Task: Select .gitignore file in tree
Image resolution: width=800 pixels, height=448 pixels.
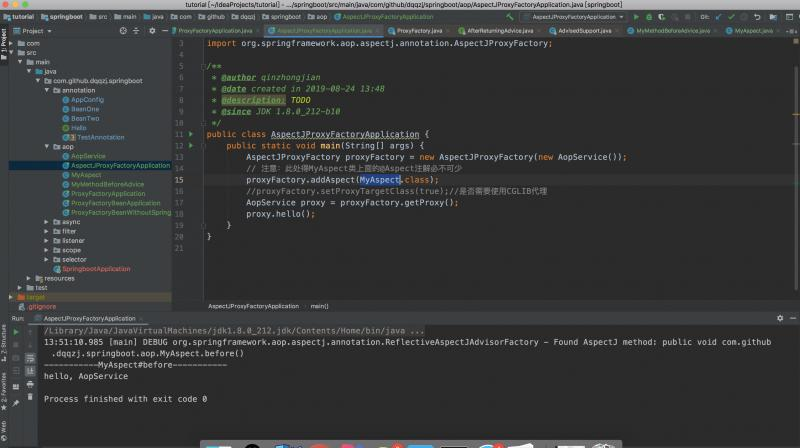Action: point(42,307)
